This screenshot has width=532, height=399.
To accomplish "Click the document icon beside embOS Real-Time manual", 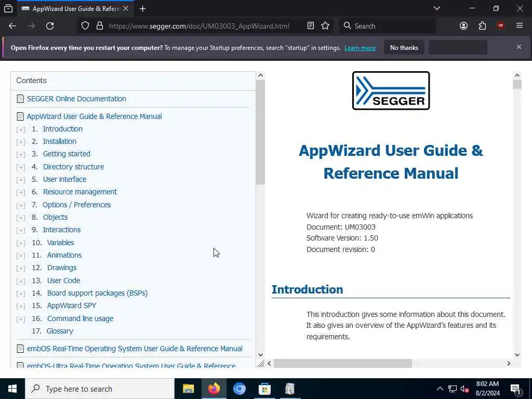I will (20, 349).
